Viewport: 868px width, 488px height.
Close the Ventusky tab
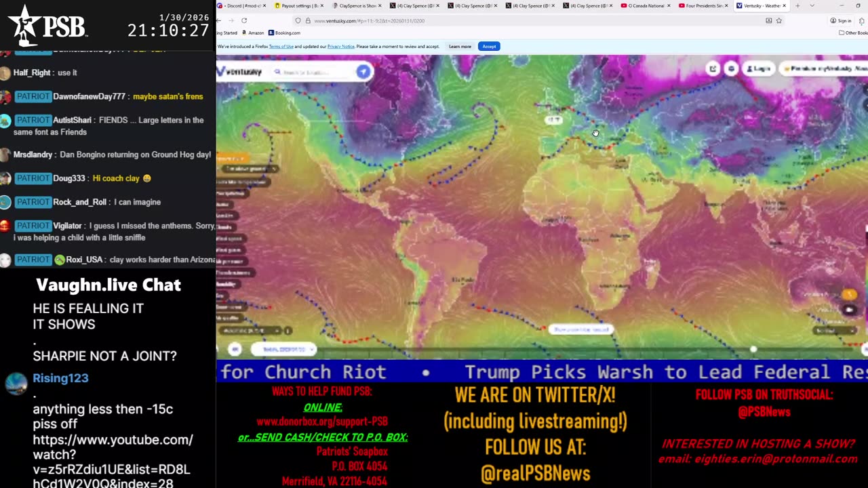tap(784, 5)
